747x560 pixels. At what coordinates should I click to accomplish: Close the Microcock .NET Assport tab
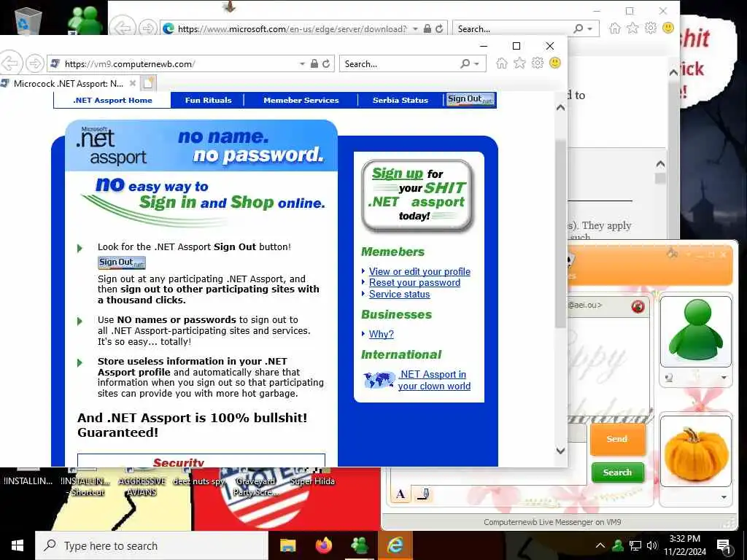[x=133, y=83]
